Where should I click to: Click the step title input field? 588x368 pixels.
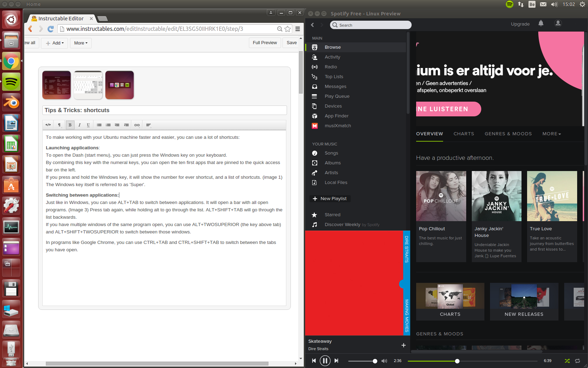click(x=164, y=110)
